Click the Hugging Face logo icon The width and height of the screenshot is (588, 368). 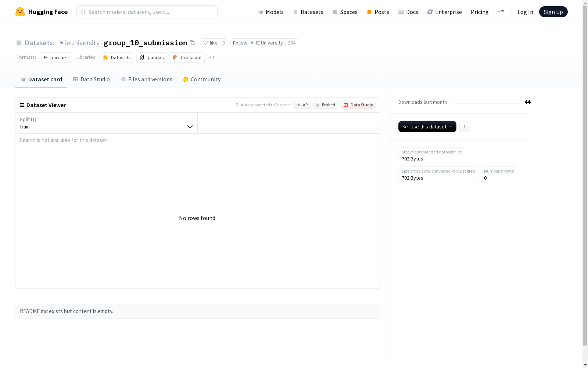[20, 12]
